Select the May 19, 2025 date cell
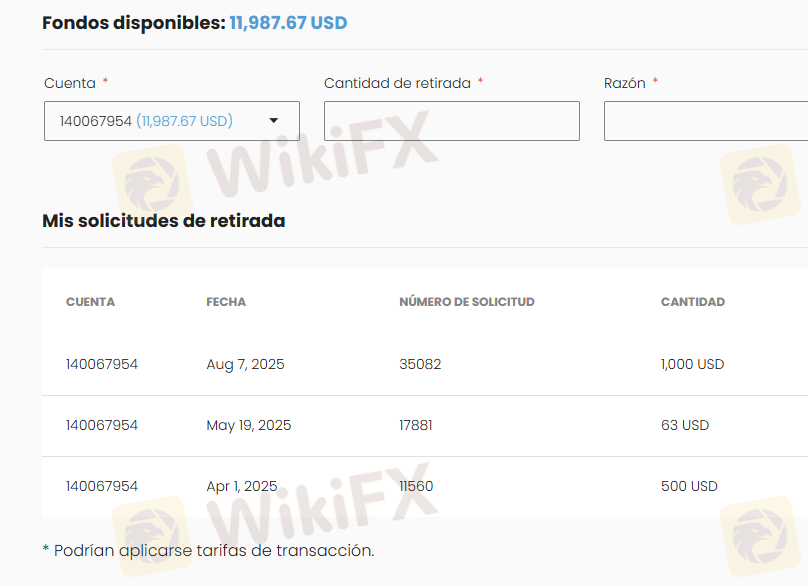 coord(248,425)
